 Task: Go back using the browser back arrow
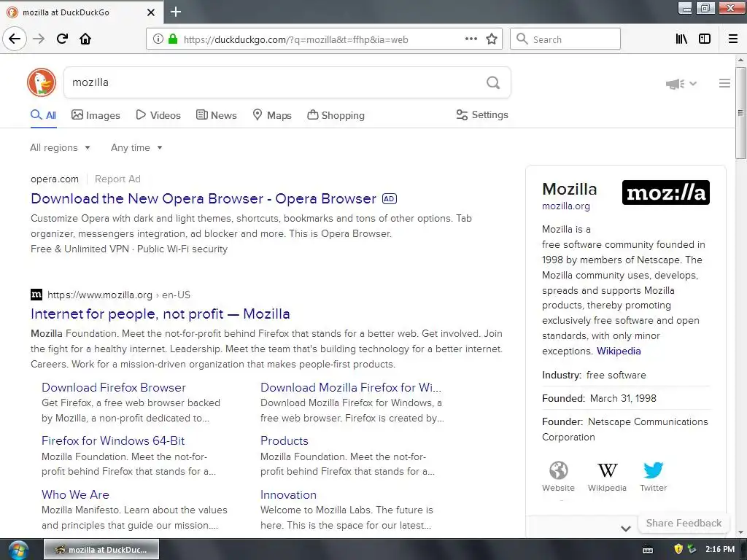pos(15,39)
